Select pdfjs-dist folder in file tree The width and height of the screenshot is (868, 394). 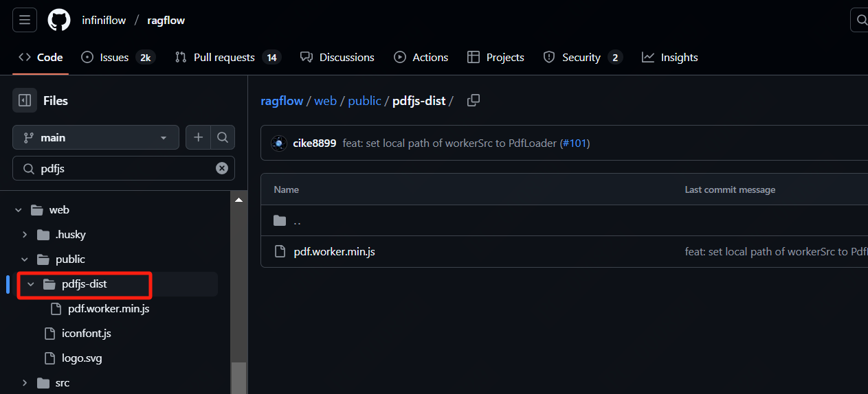84,284
